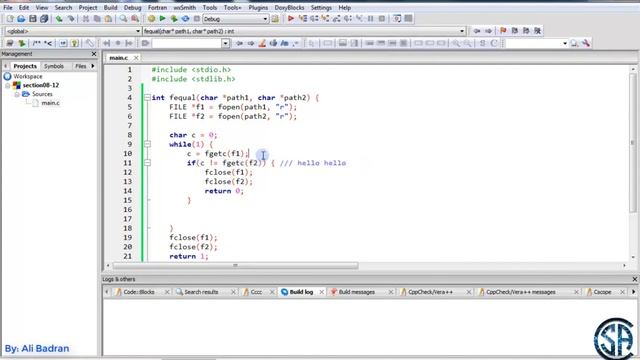Viewport: 640px width, 360px height.
Task: Open the Build menu
Action: pos(110,7)
